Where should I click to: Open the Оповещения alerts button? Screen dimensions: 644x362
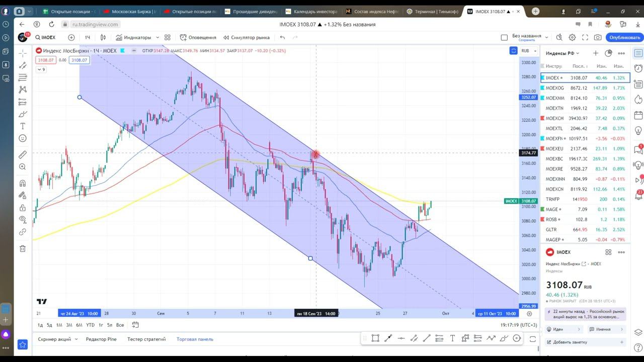pyautogui.click(x=198, y=37)
